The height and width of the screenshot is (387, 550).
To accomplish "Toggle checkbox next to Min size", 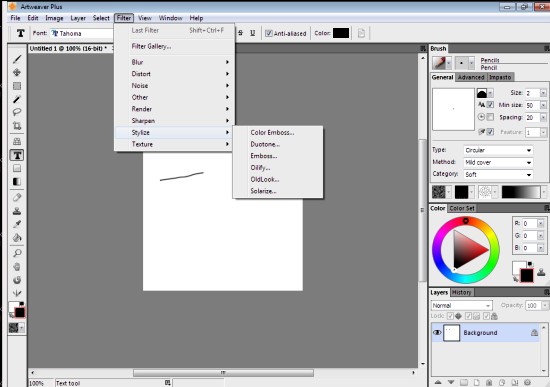I will 490,105.
